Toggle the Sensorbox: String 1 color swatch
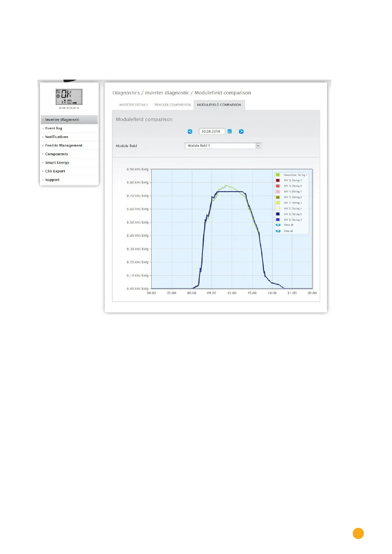The height and width of the screenshot is (554, 392). click(278, 175)
